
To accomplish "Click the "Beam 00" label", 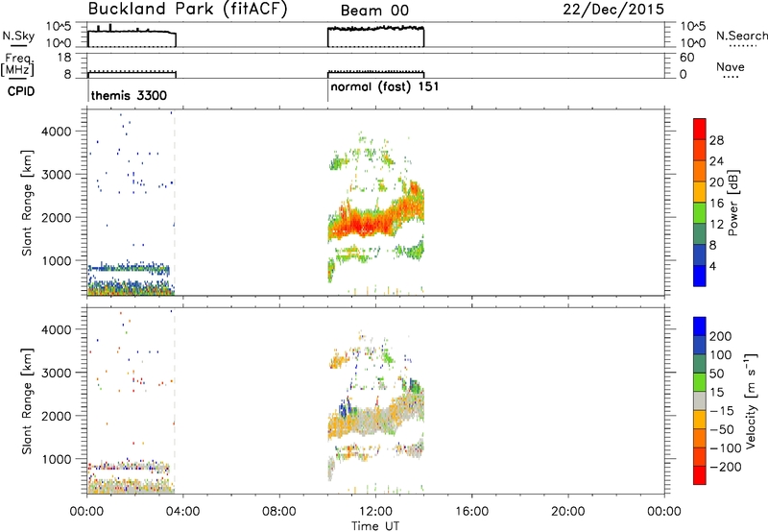I will point(374,11).
